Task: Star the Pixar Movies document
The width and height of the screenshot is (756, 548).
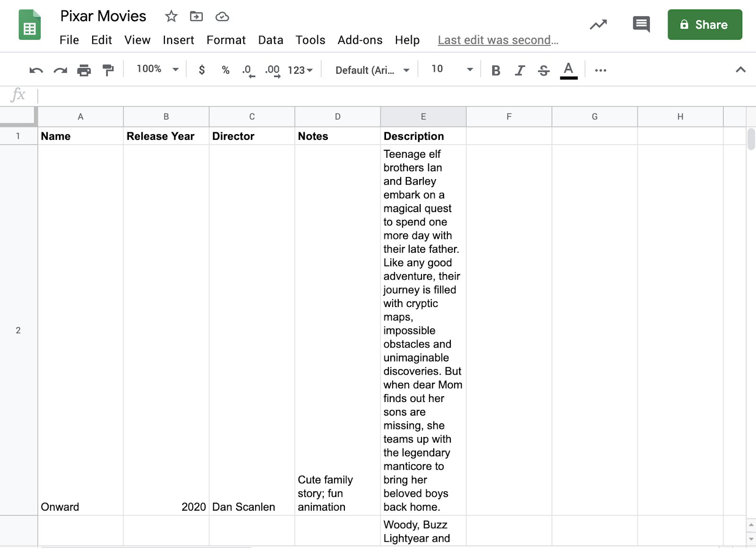Action: pos(171,17)
